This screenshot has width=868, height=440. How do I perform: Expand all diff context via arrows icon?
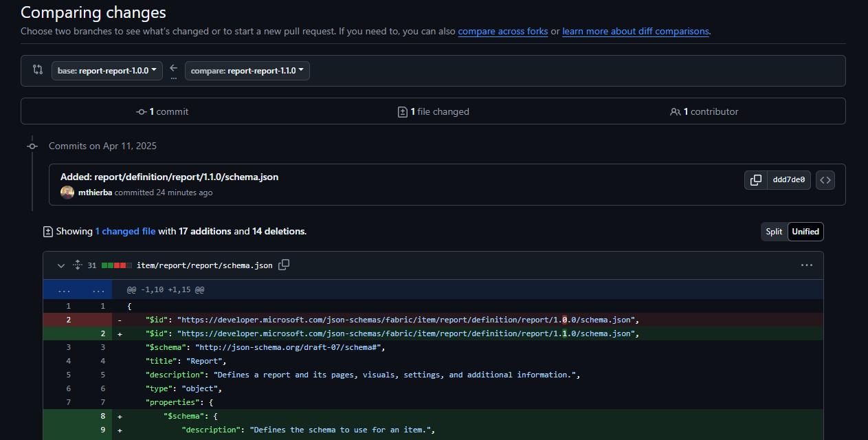77,265
